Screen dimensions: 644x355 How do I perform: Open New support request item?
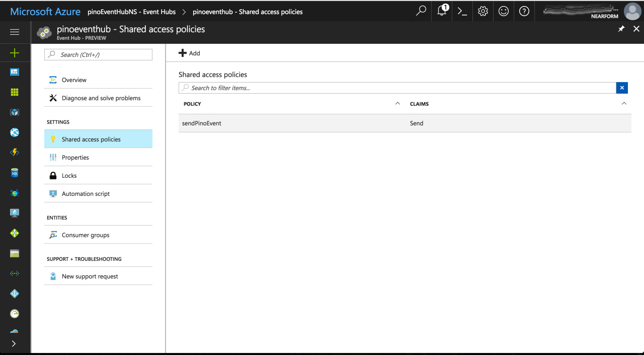[x=98, y=276]
